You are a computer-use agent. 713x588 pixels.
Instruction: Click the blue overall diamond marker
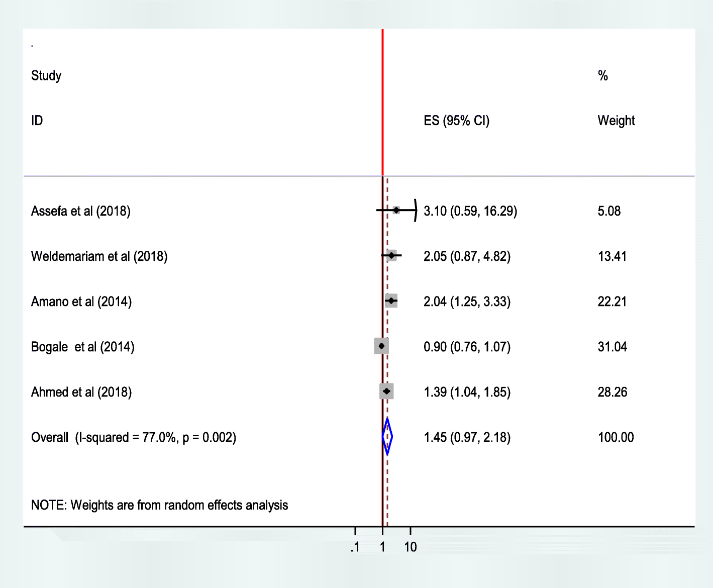387,437
